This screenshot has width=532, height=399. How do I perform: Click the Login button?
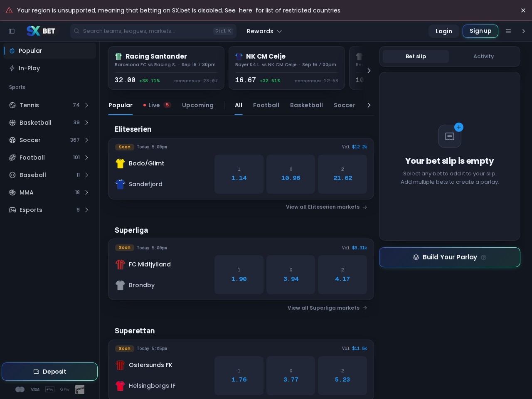(443, 31)
